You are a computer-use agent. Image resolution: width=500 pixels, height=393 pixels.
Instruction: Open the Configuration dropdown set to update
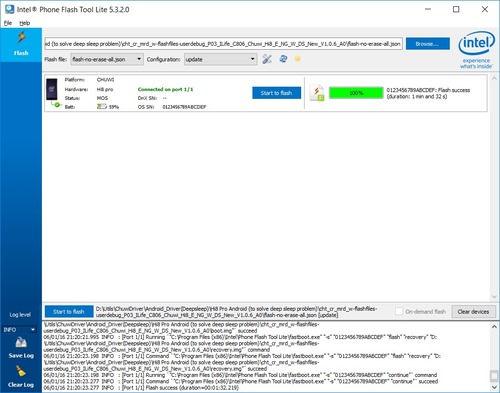(x=220, y=59)
